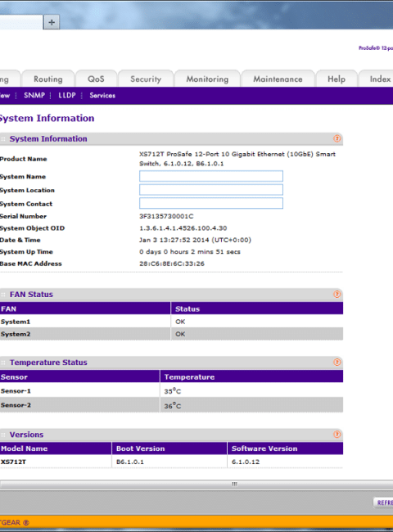The width and height of the screenshot is (393, 532).
Task: Open the Security tab
Action: 146,79
